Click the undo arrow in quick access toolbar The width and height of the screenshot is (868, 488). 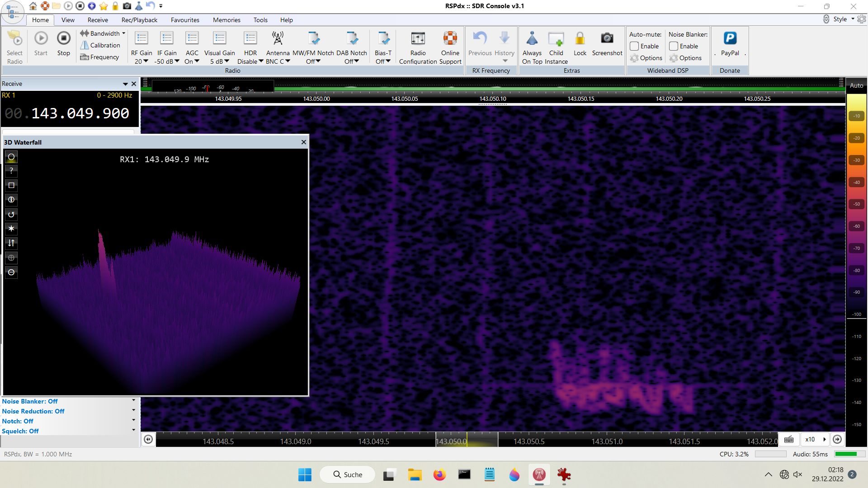[x=151, y=6]
